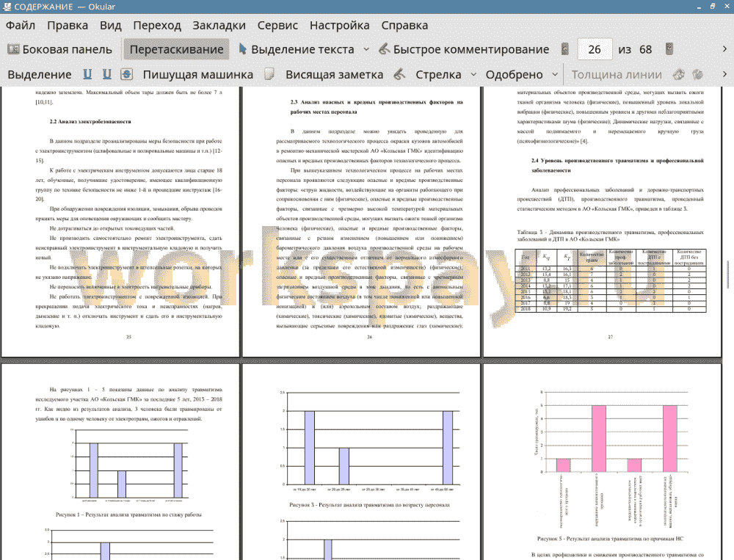Click the freehand line icon left of Стрелка
The image size is (734, 560).
tap(399, 74)
